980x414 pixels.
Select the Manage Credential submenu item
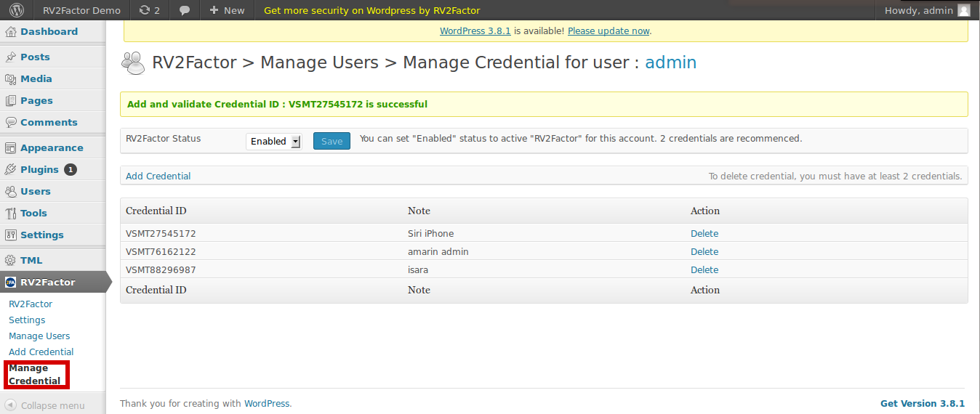pos(35,374)
